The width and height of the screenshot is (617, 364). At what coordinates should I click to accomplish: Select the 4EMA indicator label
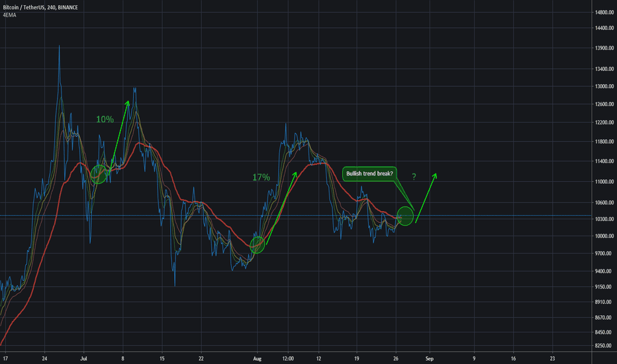pyautogui.click(x=10, y=15)
